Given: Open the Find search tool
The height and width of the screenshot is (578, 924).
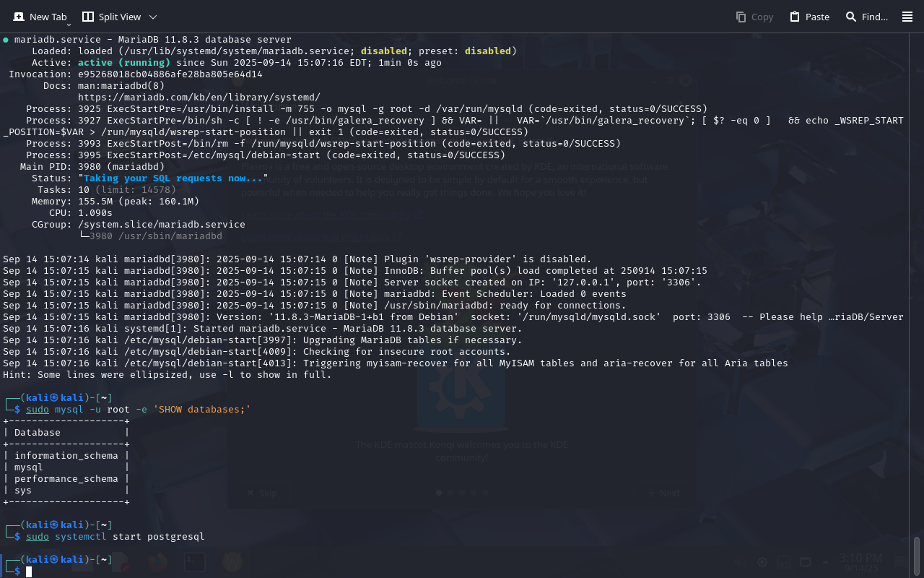Looking at the screenshot, I should tap(866, 17).
